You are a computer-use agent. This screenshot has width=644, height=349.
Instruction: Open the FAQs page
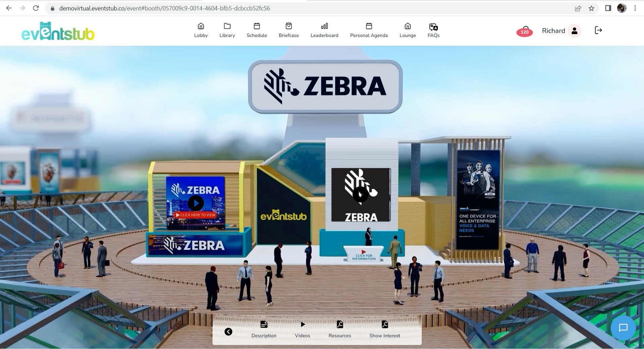pyautogui.click(x=433, y=30)
